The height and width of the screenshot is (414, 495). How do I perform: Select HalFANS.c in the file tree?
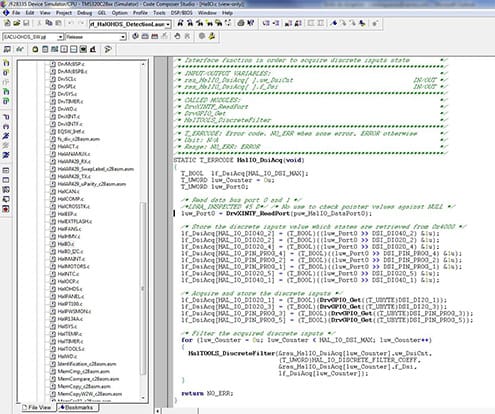coord(69,229)
